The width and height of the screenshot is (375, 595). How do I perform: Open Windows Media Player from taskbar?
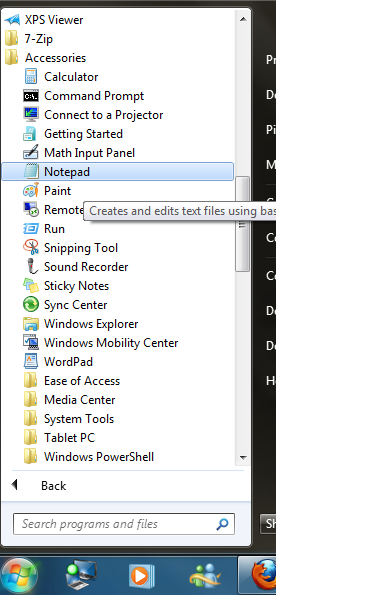141,576
